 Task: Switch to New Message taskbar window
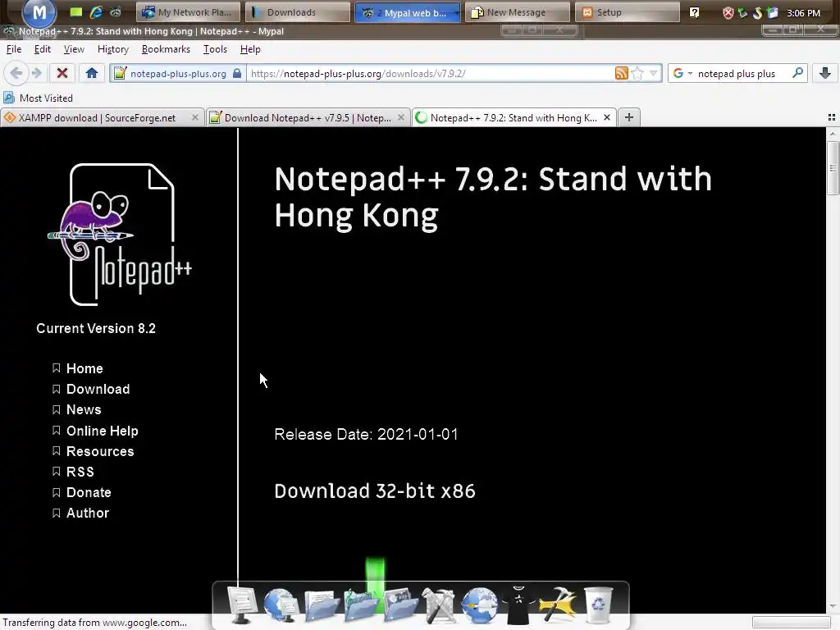[517, 12]
